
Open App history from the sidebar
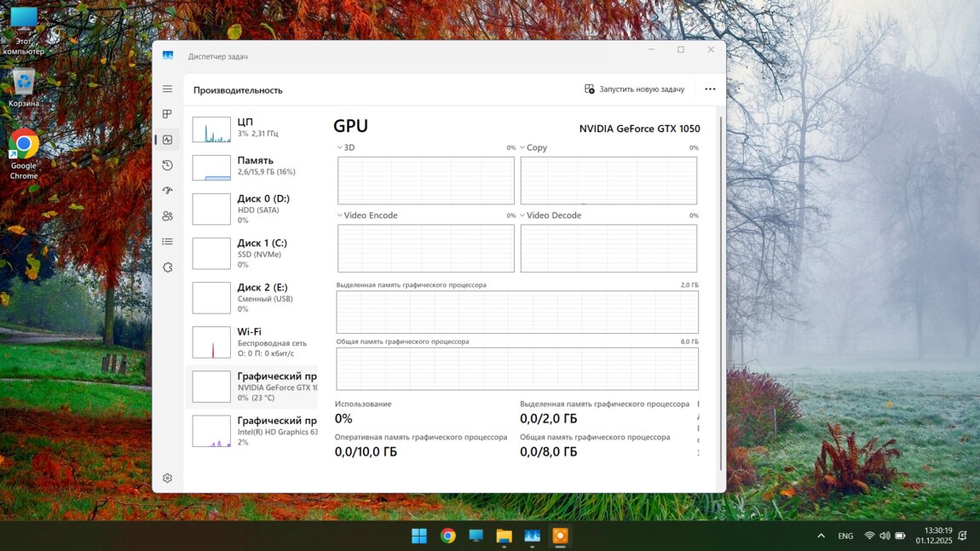click(167, 165)
